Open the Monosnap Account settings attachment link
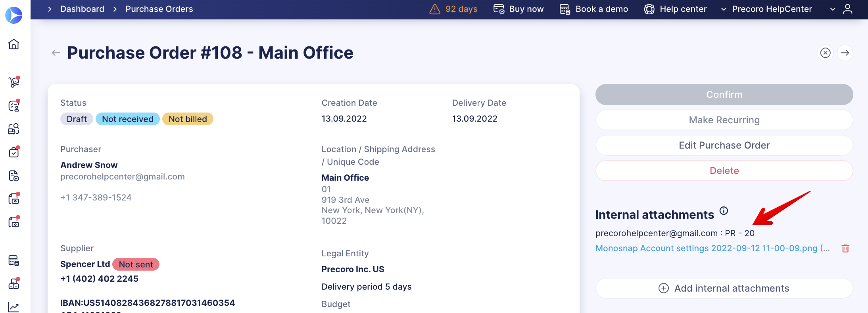Screen dimensions: 868x313 coord(712,248)
